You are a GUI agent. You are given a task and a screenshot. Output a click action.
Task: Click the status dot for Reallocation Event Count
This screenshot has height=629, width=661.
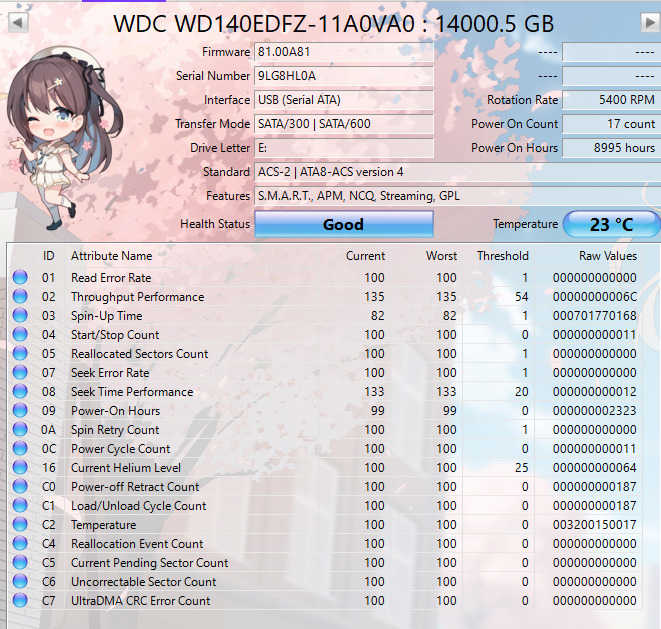tap(20, 543)
